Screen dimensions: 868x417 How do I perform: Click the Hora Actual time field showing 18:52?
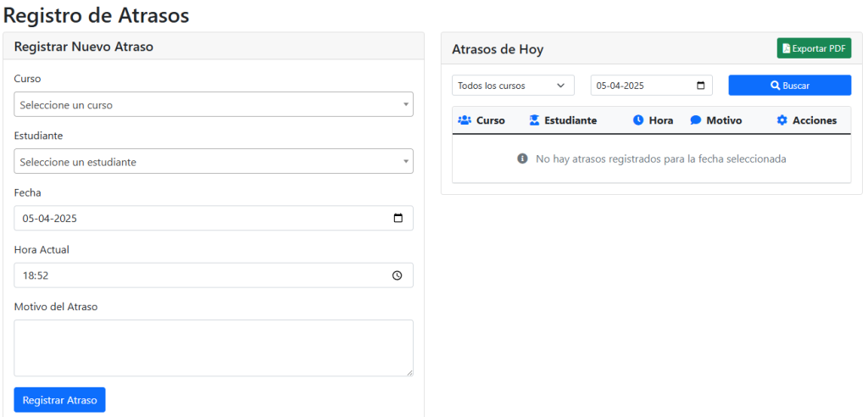point(203,275)
